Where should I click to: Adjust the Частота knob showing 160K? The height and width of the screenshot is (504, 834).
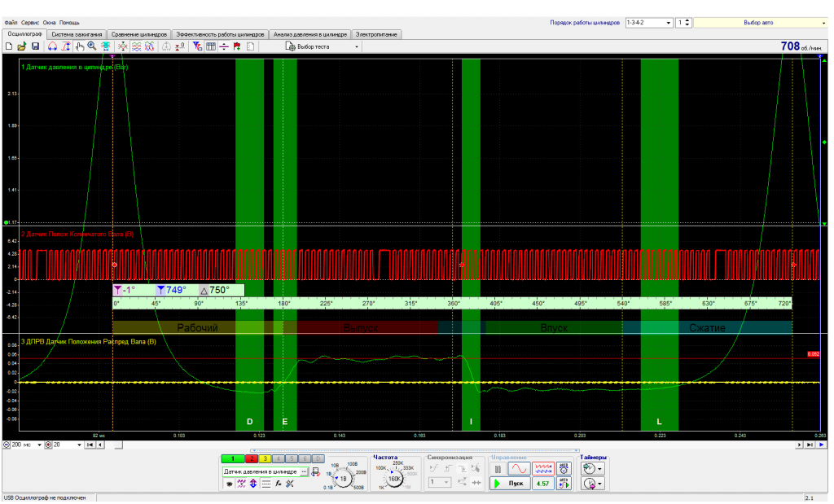click(x=394, y=479)
